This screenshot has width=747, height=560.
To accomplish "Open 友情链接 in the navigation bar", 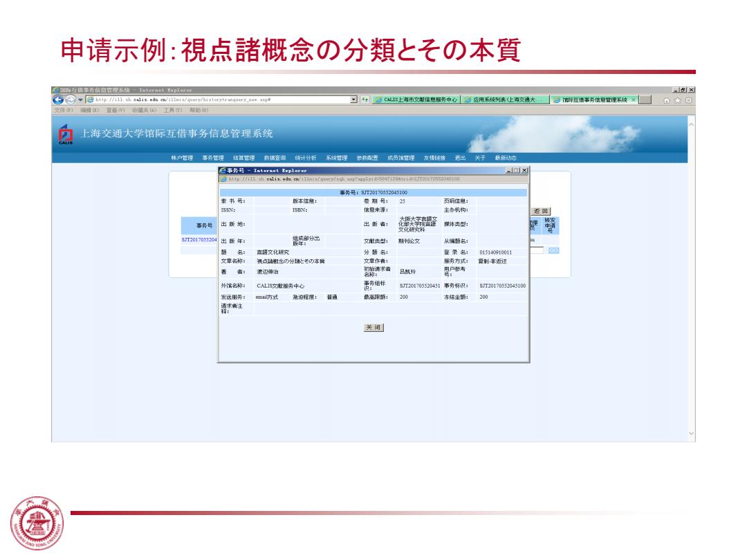I will (434, 158).
